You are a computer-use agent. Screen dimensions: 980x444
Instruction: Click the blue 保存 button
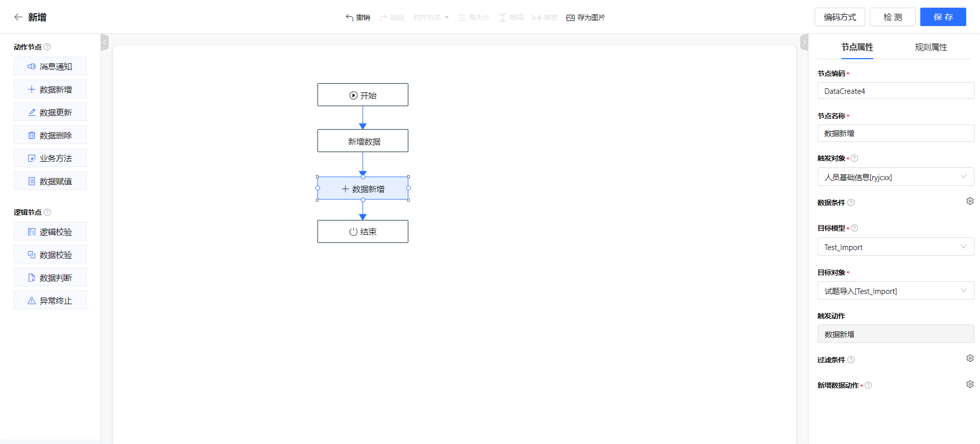click(x=943, y=17)
